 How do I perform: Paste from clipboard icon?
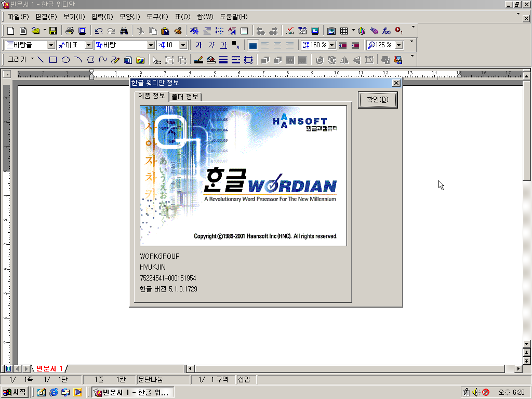tap(165, 31)
